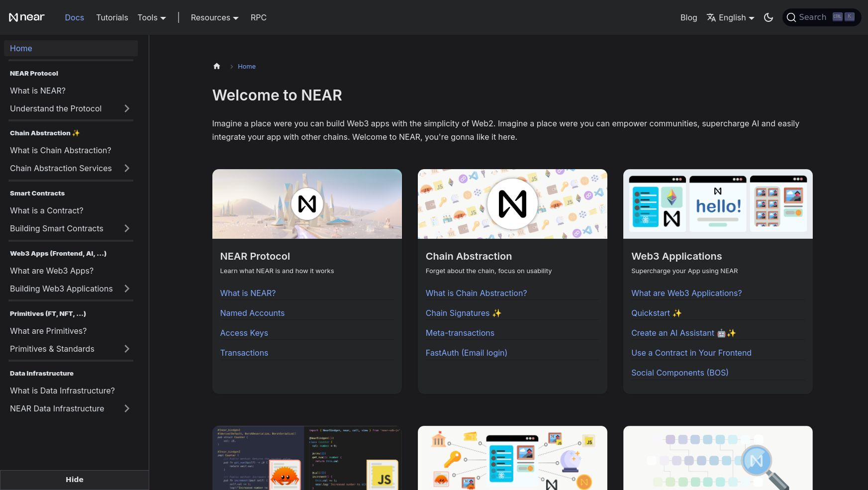Open the Resources dropdown menu
The height and width of the screenshot is (490, 868).
coord(215,17)
